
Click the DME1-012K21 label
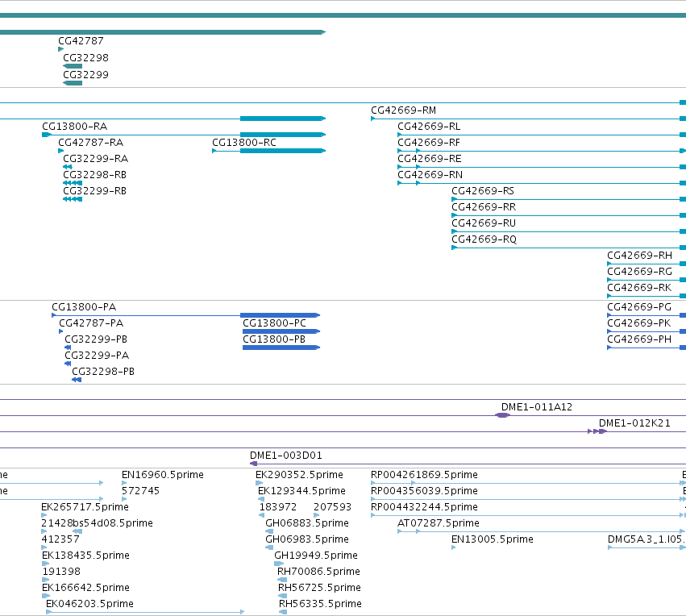[x=634, y=423]
